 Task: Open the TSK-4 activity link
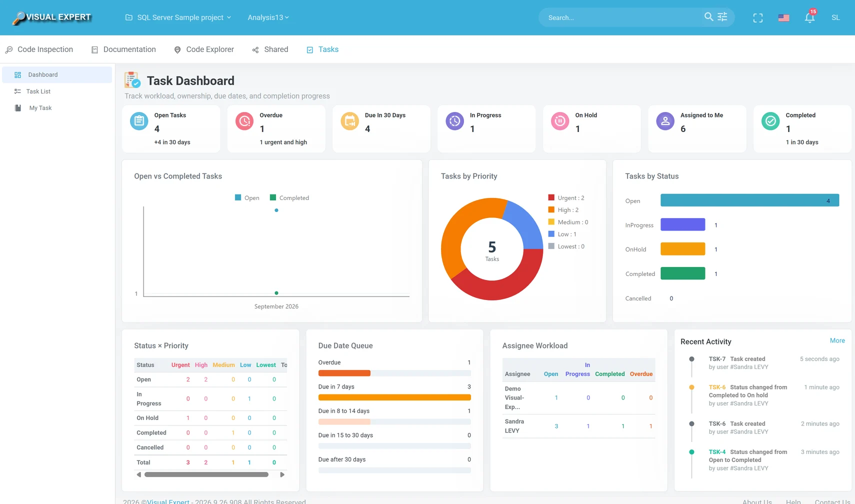click(717, 452)
